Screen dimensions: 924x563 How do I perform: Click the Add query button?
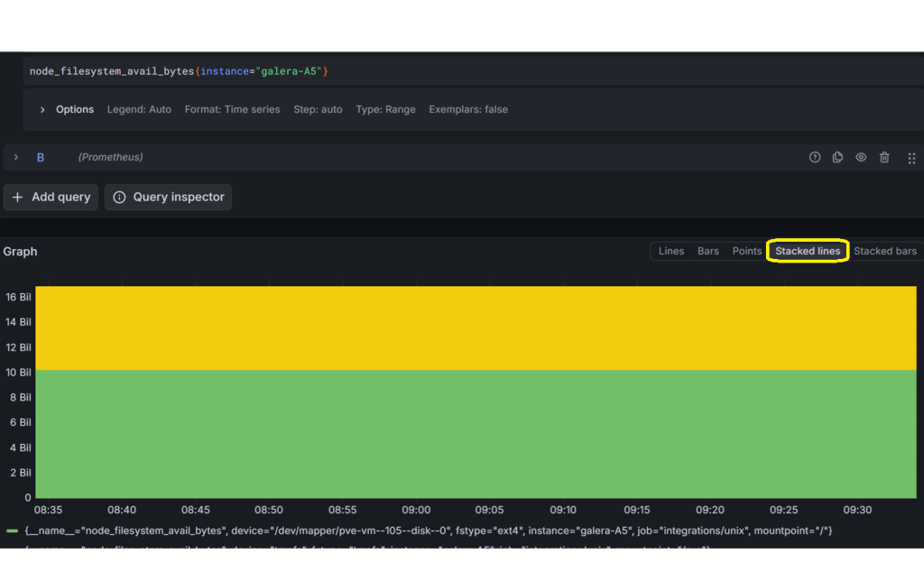pyautogui.click(x=51, y=197)
